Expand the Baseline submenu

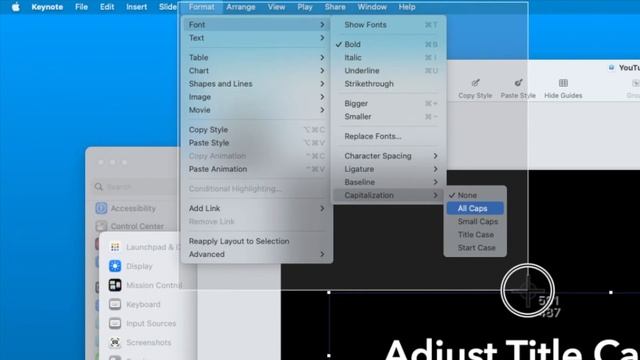coord(388,182)
